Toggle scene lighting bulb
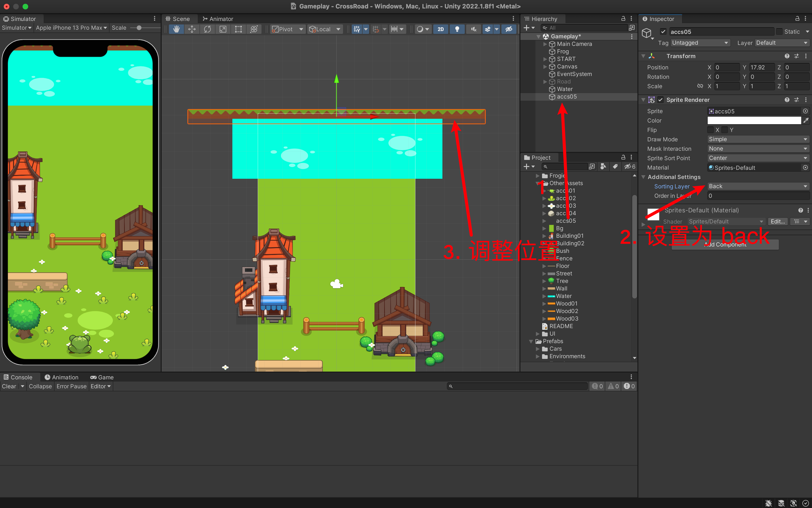 [457, 29]
